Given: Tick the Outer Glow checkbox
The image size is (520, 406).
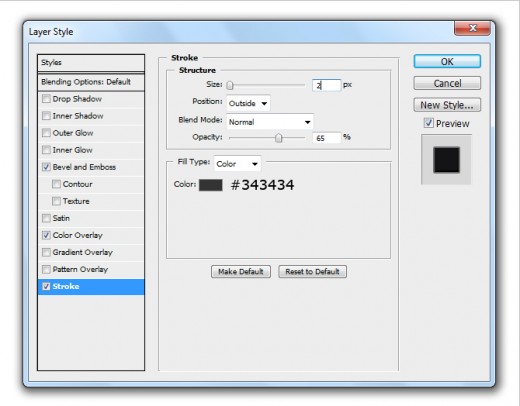Looking at the screenshot, I should click(x=46, y=133).
